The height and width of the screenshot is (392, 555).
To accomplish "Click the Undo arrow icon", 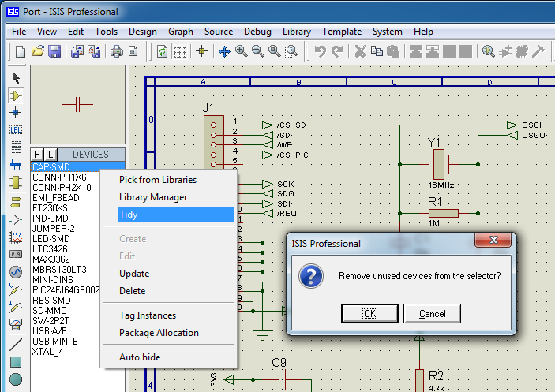I will click(321, 51).
